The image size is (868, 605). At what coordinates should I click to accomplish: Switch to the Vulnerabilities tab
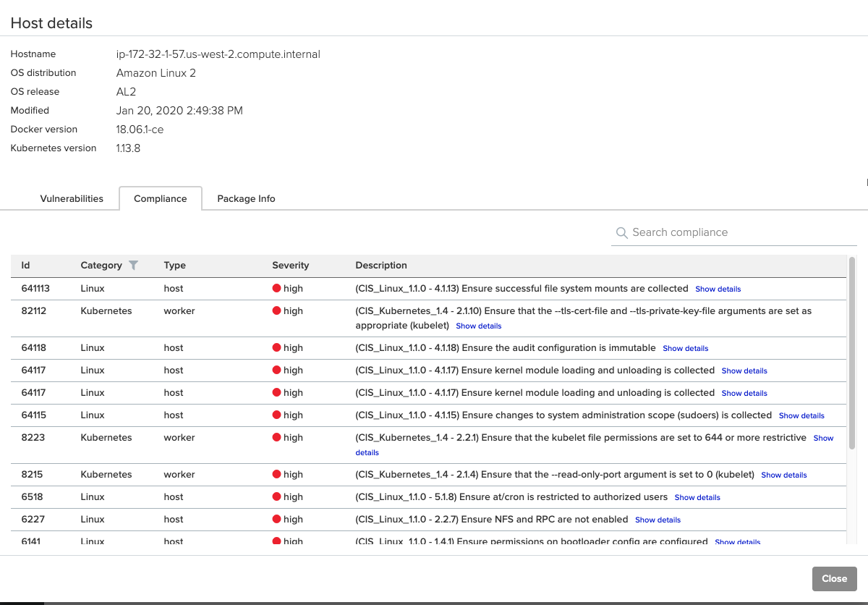pyautogui.click(x=72, y=198)
